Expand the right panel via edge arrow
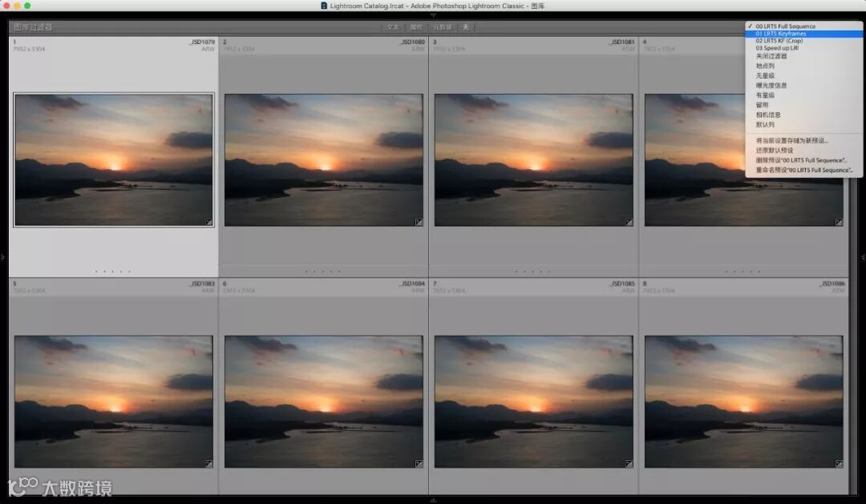Image resolution: width=866 pixels, height=504 pixels. click(x=863, y=257)
